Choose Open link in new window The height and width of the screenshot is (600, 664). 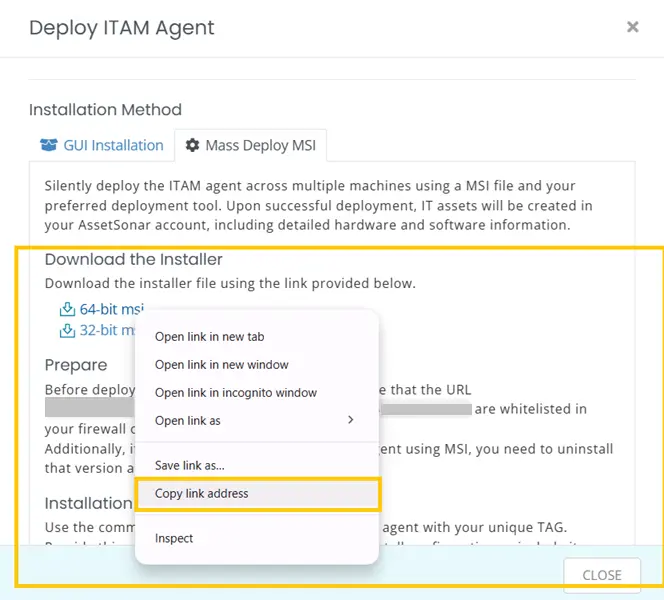[221, 365]
